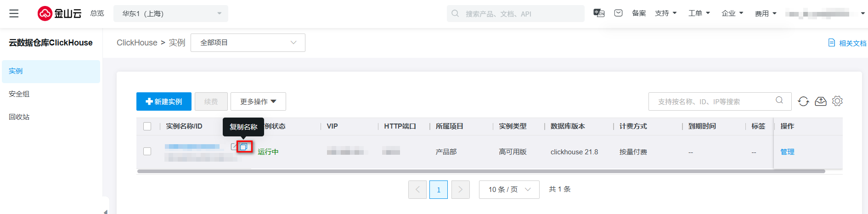Go to 总览 overview
868x214 pixels.
97,13
